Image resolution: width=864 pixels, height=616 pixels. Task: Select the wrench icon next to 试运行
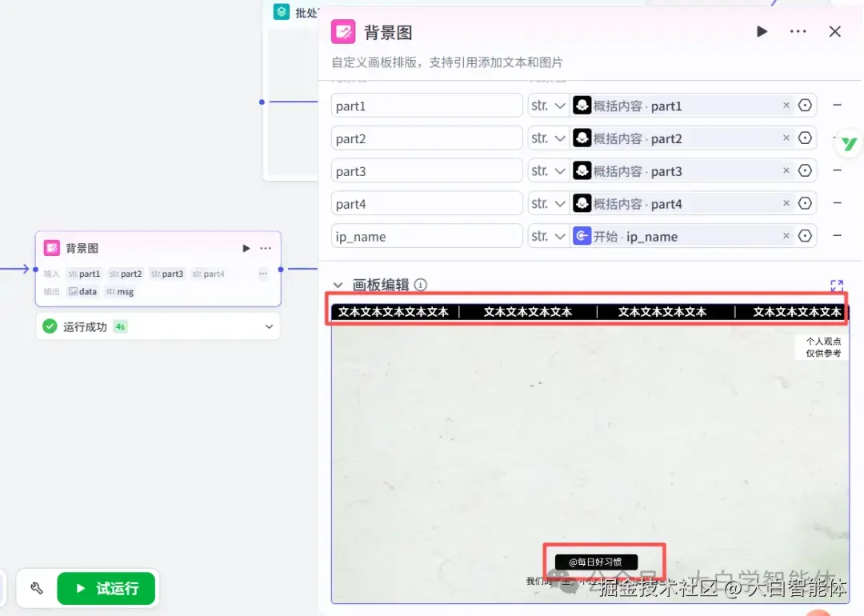(35, 588)
